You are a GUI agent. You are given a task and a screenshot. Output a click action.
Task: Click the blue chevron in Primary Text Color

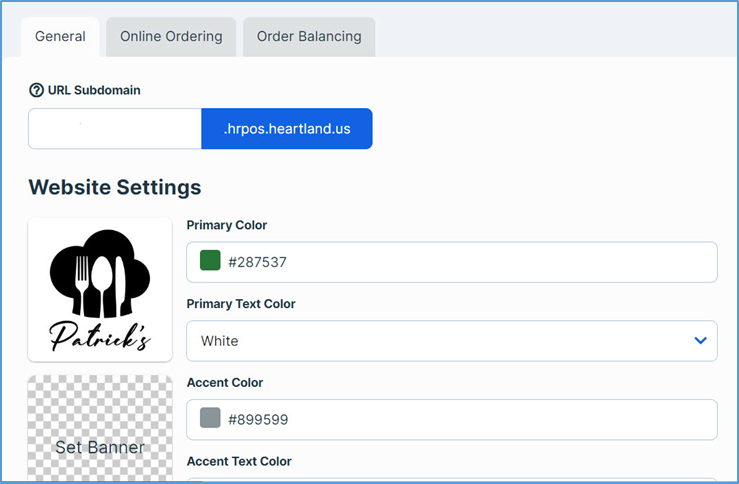point(700,341)
